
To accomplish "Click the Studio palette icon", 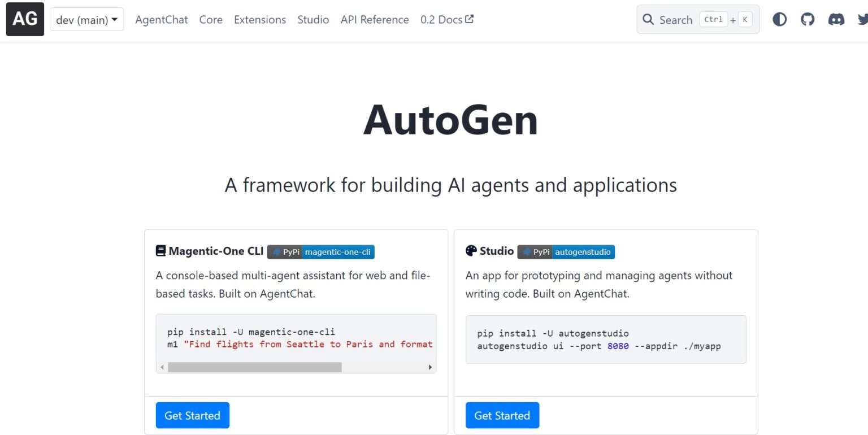I will [x=471, y=250].
